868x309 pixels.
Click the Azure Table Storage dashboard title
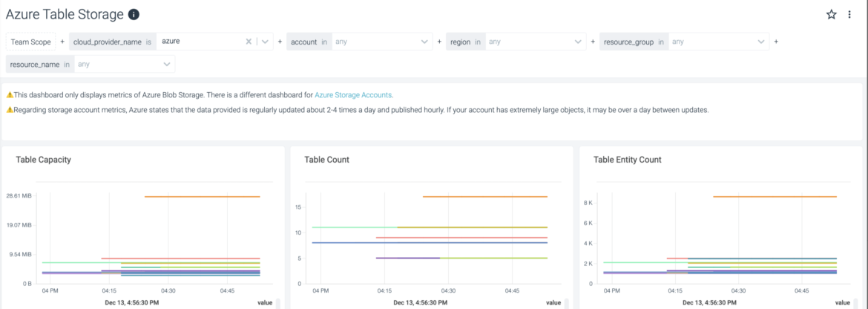[65, 15]
